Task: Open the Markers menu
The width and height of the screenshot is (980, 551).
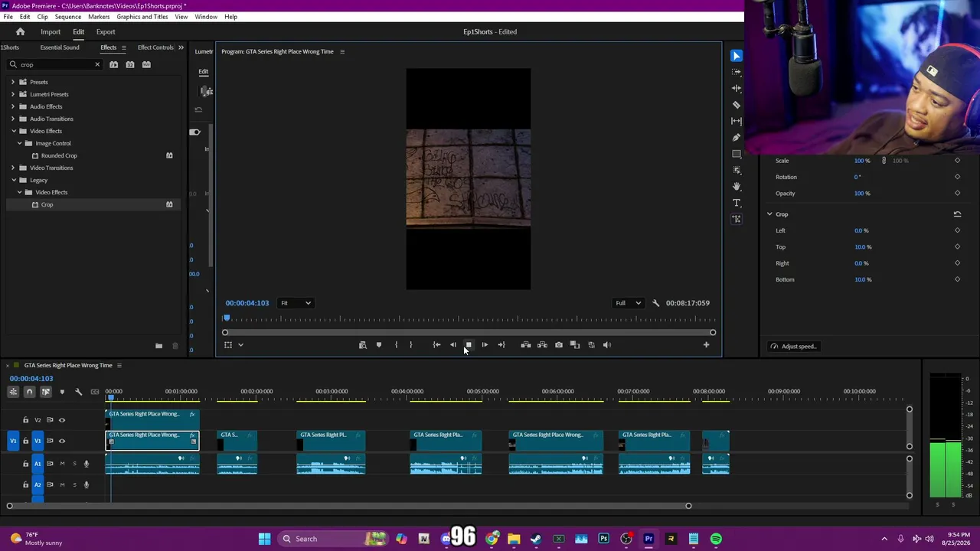Action: point(99,17)
